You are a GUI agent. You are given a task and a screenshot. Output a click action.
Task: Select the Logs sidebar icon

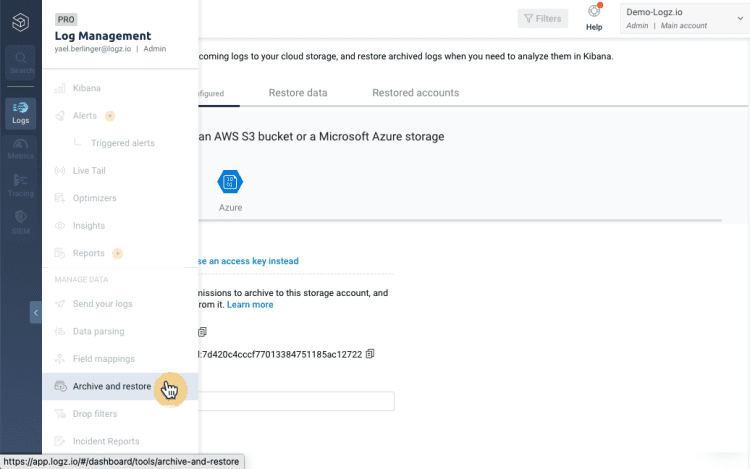(x=21, y=112)
